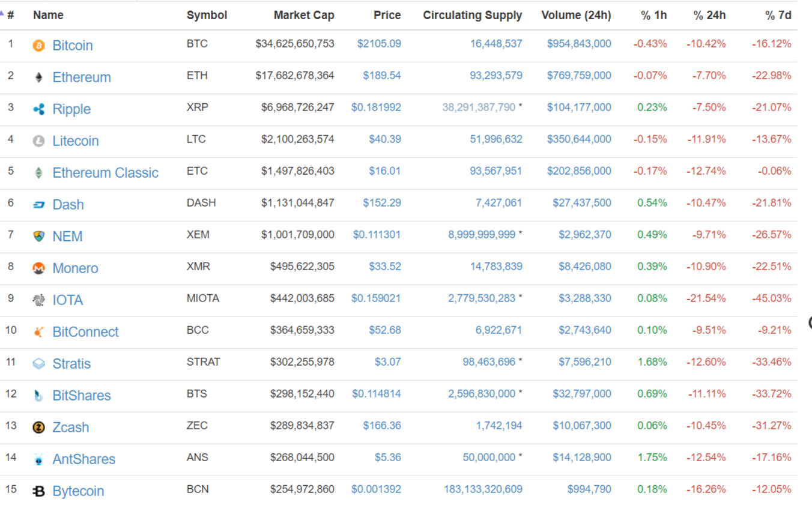Screen dimensions: 812x505
Task: Sort by Volume (24h) column header
Action: pos(575,15)
